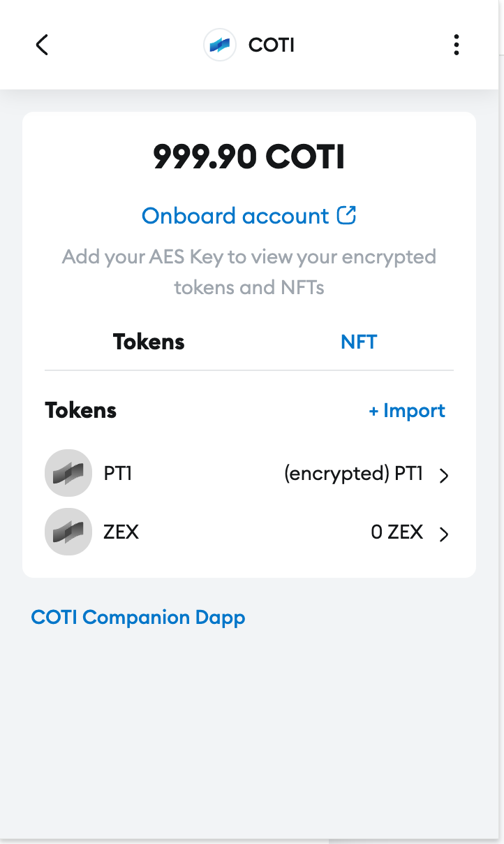
Task: Click the 0 ZEX balance value
Action: [x=396, y=532]
